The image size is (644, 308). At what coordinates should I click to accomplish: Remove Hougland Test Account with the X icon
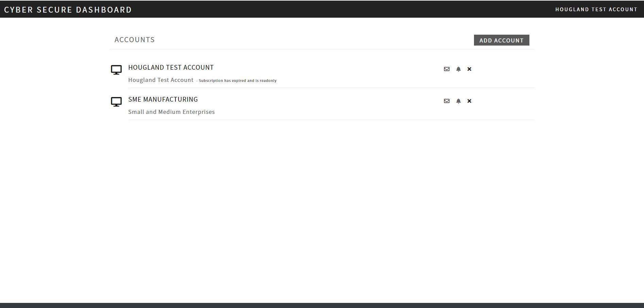[469, 69]
